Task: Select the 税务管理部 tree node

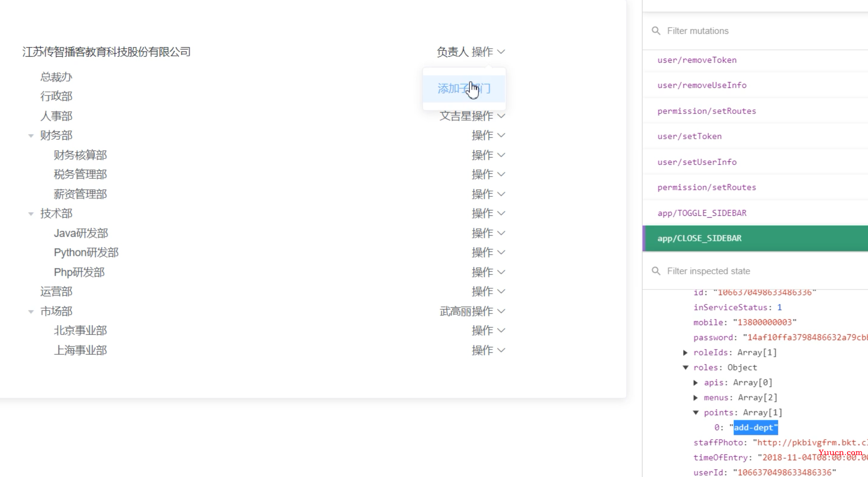Action: (x=80, y=174)
